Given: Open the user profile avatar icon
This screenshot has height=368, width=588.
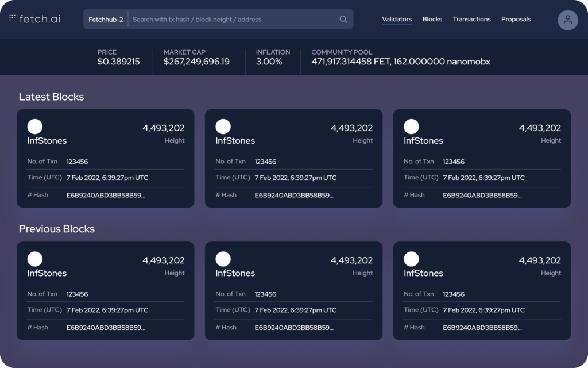Looking at the screenshot, I should click(567, 20).
